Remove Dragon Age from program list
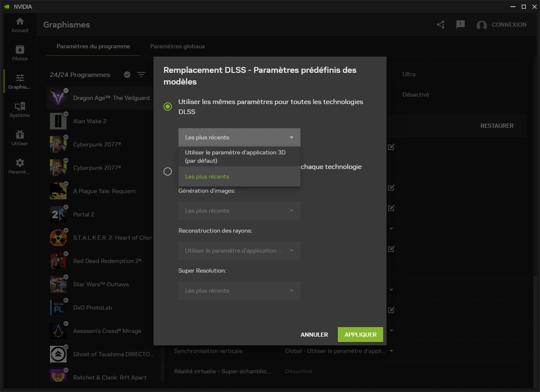This screenshot has height=392, width=540. point(66,90)
